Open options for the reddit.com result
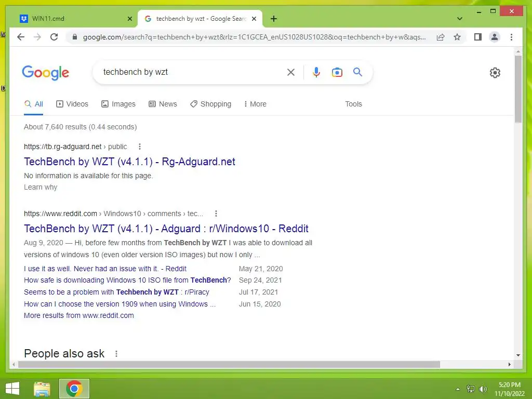 click(216, 214)
